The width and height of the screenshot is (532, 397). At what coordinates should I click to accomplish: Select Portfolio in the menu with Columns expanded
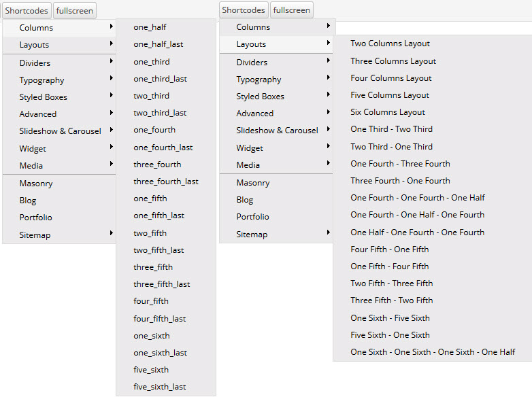point(35,218)
